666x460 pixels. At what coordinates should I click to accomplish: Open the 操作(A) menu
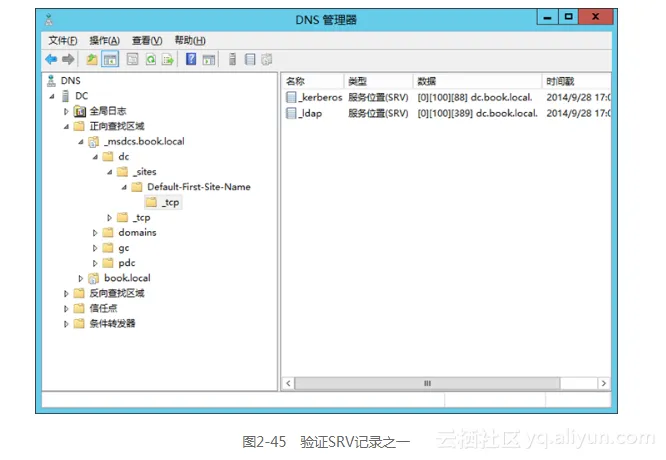click(x=104, y=40)
